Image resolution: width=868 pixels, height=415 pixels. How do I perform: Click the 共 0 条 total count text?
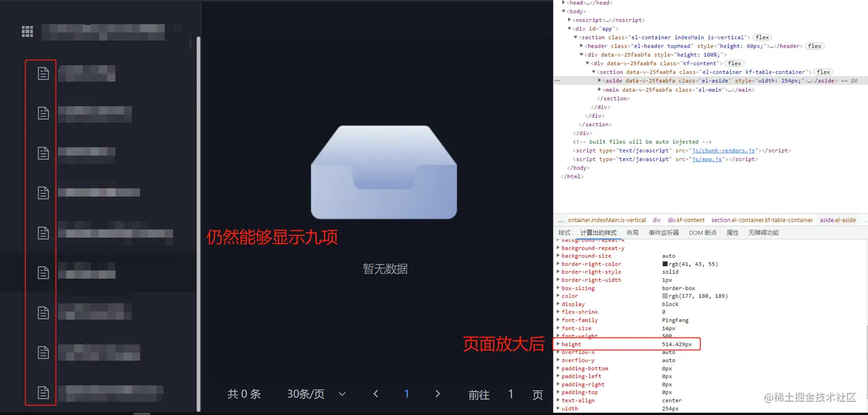point(244,394)
